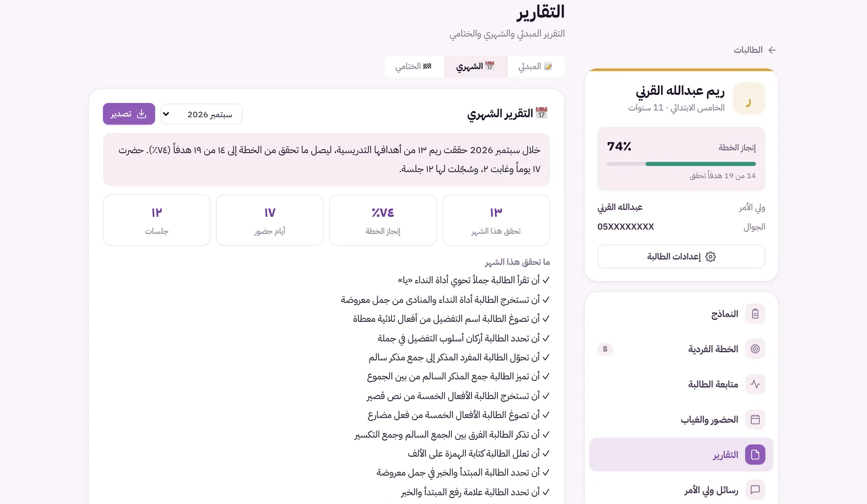This screenshot has width=867, height=504.
Task: Click the ٪٧٤ إنجاز الخطة stat card
Action: click(383, 220)
